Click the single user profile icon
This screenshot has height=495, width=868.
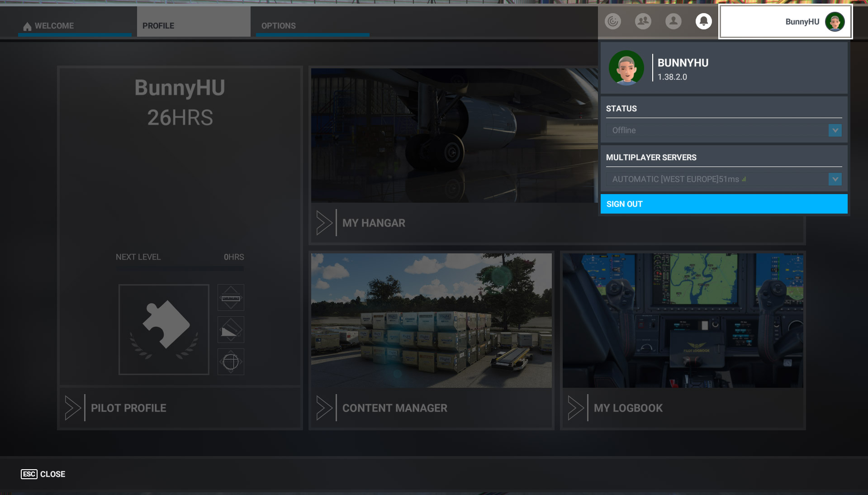[x=673, y=21]
